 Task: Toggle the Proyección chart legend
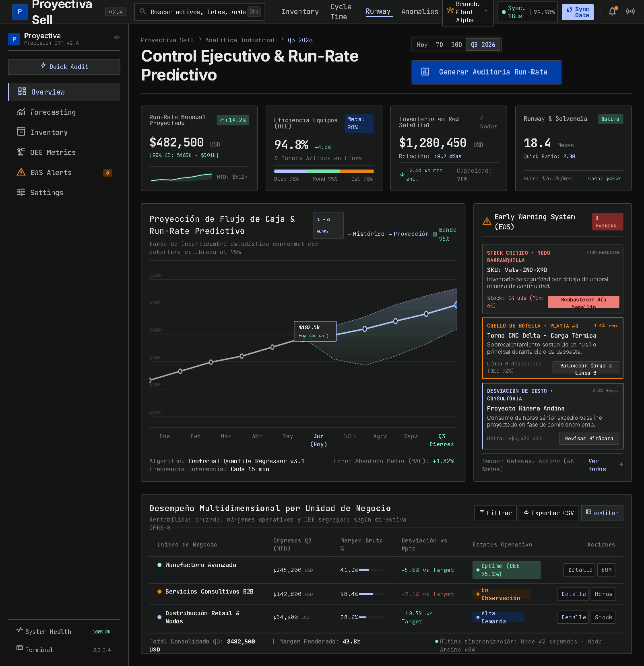409,234
